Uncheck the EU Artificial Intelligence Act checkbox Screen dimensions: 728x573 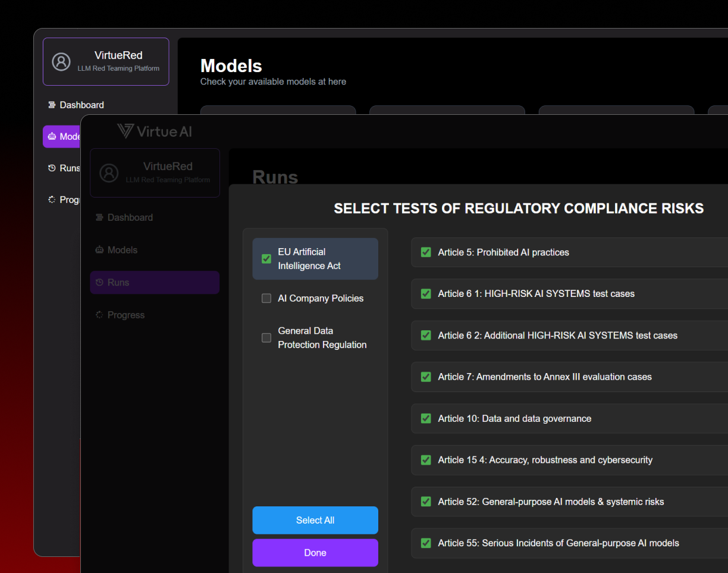266,259
